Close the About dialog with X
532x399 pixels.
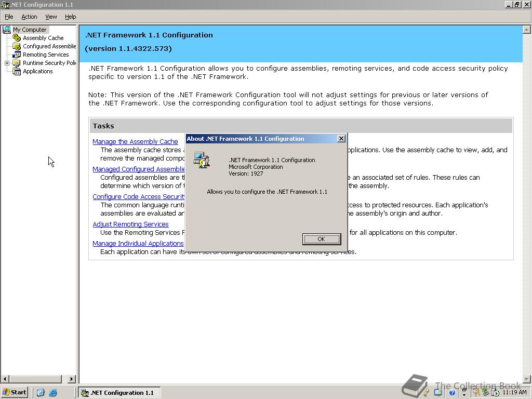coord(341,138)
